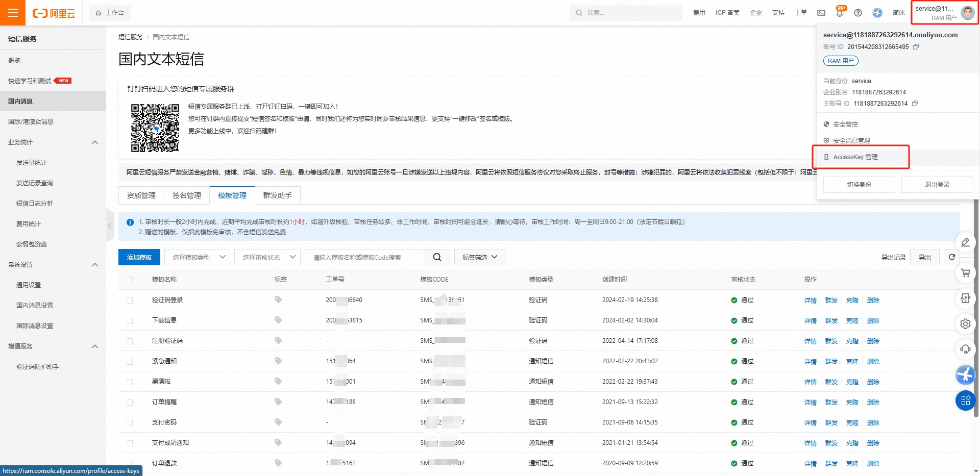This screenshot has height=476, width=980.
Task: Open the help question mark icon
Action: point(858,13)
